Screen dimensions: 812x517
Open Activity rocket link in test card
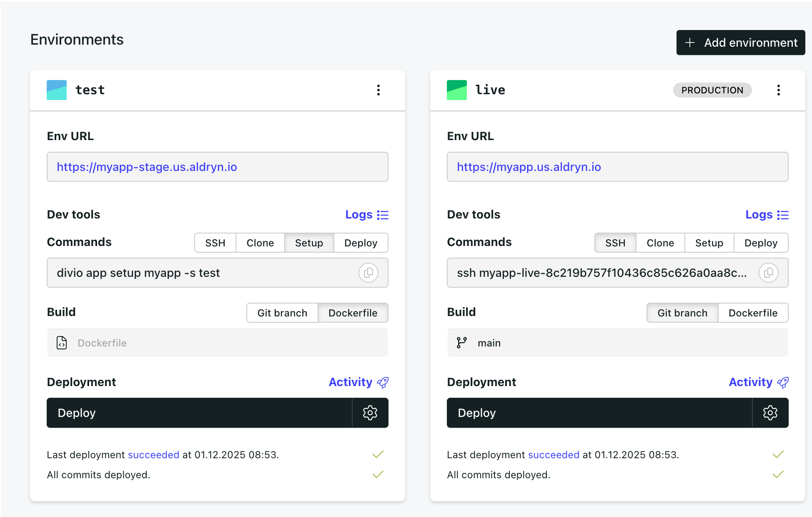click(x=358, y=382)
